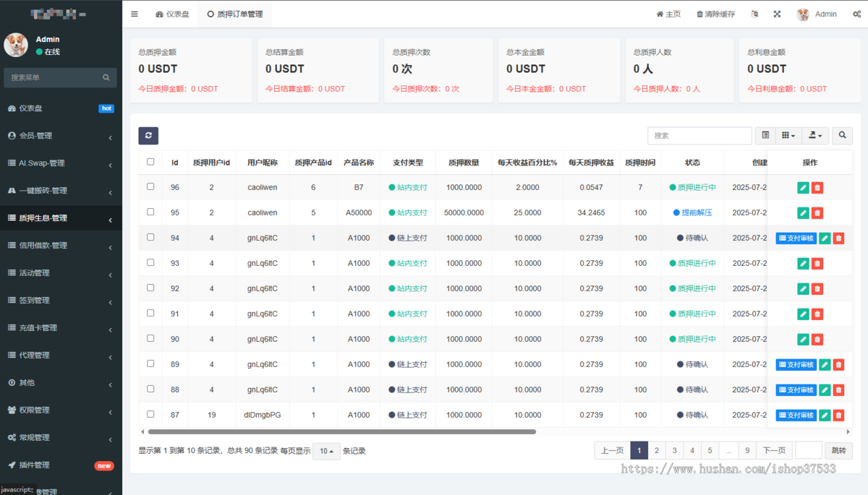Image resolution: width=868 pixels, height=495 pixels.
Task: Delete order 87 with the red trash
Action: pos(838,416)
